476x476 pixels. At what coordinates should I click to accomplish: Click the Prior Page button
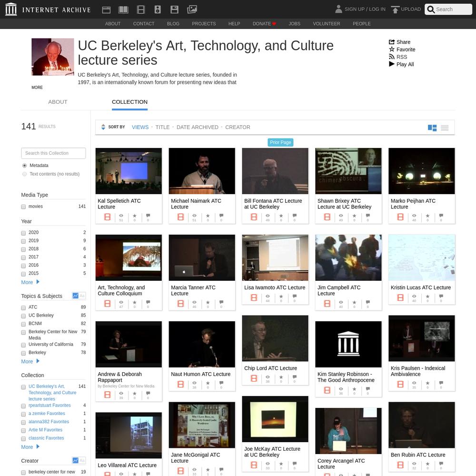tap(280, 142)
